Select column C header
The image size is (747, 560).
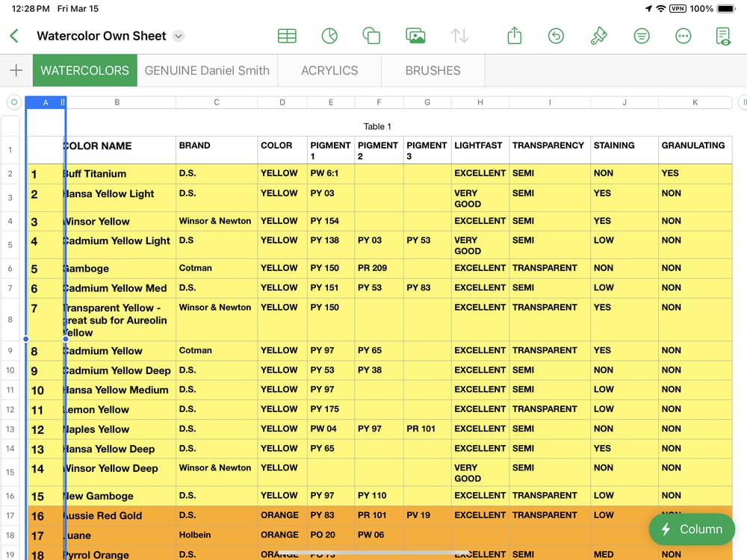click(x=217, y=102)
